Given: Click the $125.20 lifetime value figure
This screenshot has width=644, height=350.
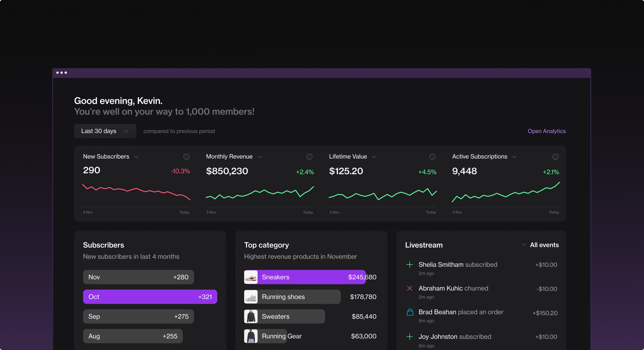Looking at the screenshot, I should click(346, 171).
